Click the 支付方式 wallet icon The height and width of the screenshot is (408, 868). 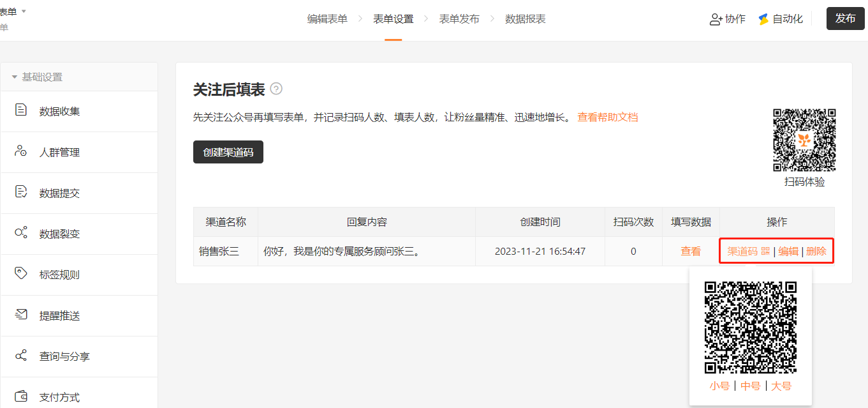20,397
